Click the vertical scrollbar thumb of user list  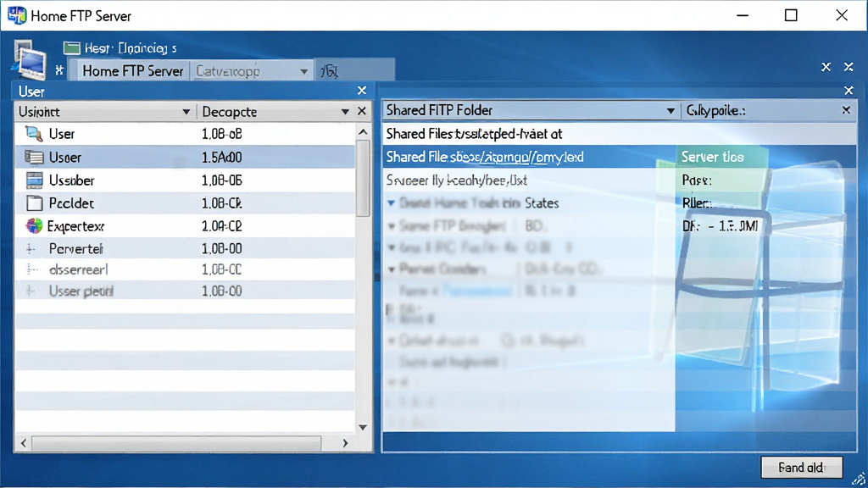click(363, 178)
